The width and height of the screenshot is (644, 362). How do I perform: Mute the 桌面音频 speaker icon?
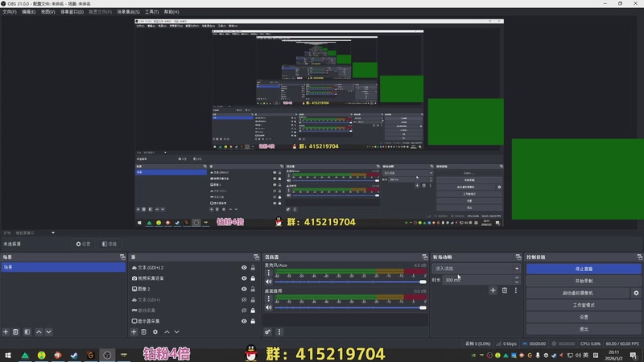pyautogui.click(x=269, y=307)
